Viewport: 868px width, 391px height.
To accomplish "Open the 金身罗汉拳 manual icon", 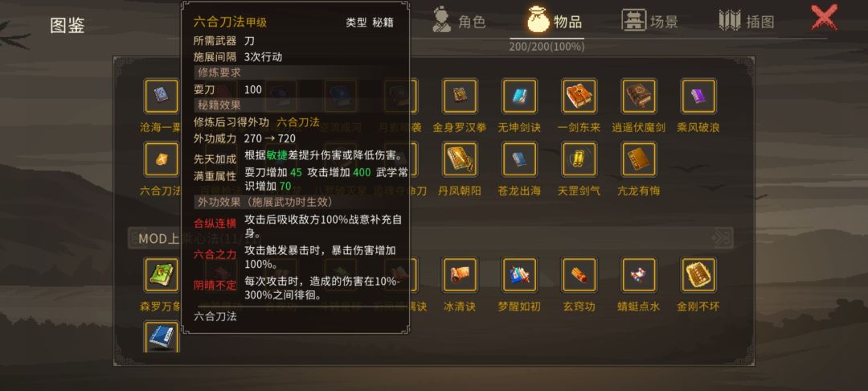I will (460, 97).
